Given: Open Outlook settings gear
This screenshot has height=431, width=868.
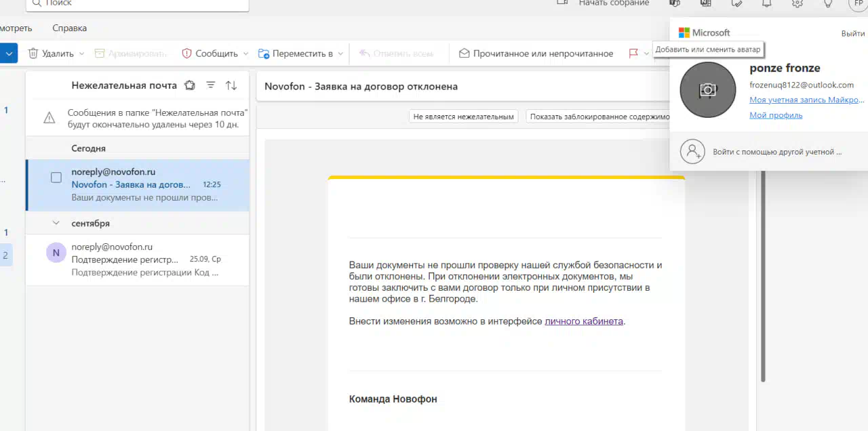Looking at the screenshot, I should tap(797, 3).
